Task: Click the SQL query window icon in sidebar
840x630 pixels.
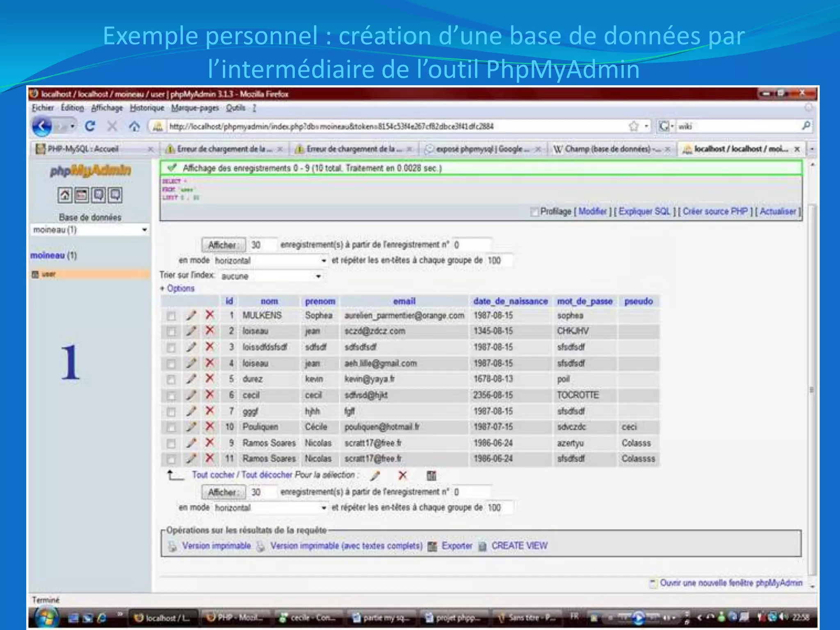Action: click(82, 195)
